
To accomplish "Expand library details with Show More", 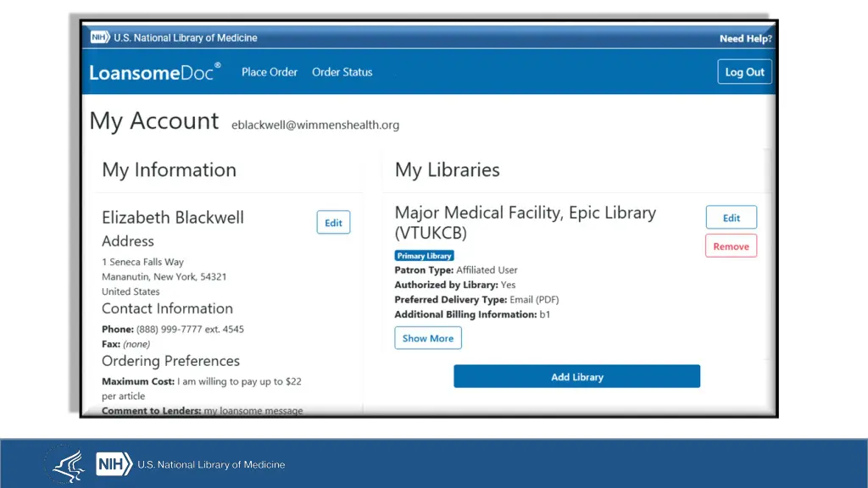I will (428, 338).
